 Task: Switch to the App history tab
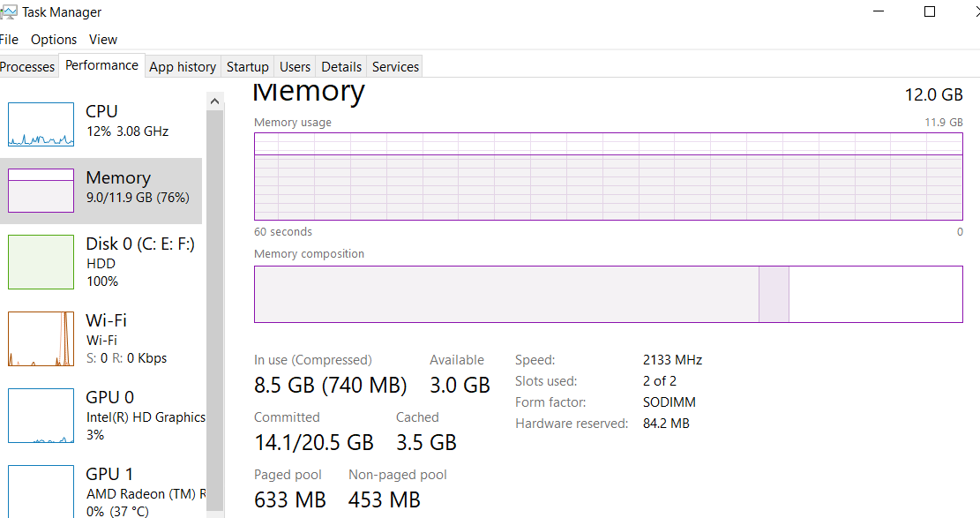183,66
